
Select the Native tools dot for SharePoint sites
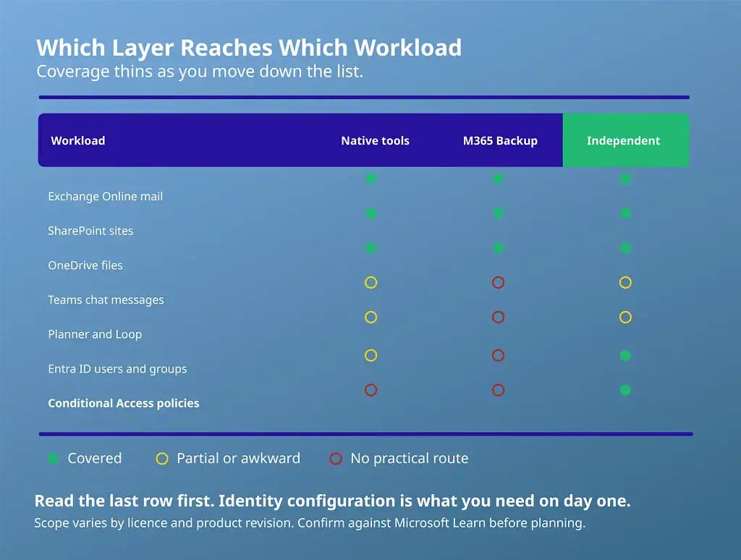click(x=371, y=213)
